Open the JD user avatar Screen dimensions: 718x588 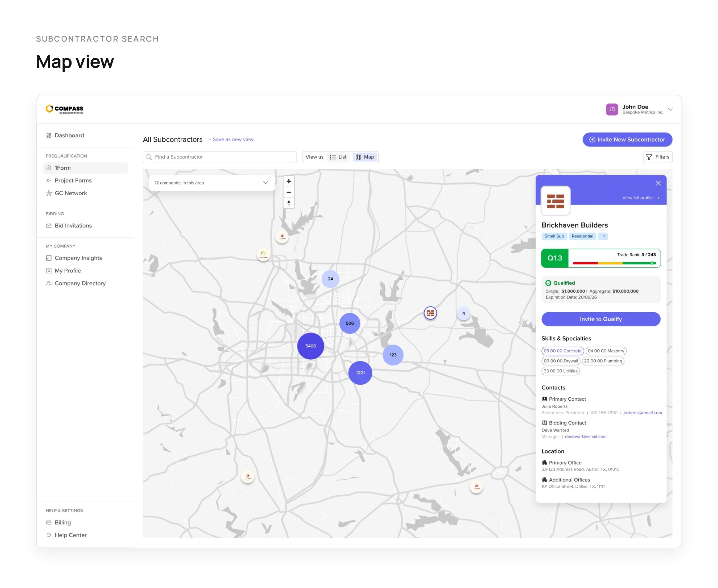point(611,109)
